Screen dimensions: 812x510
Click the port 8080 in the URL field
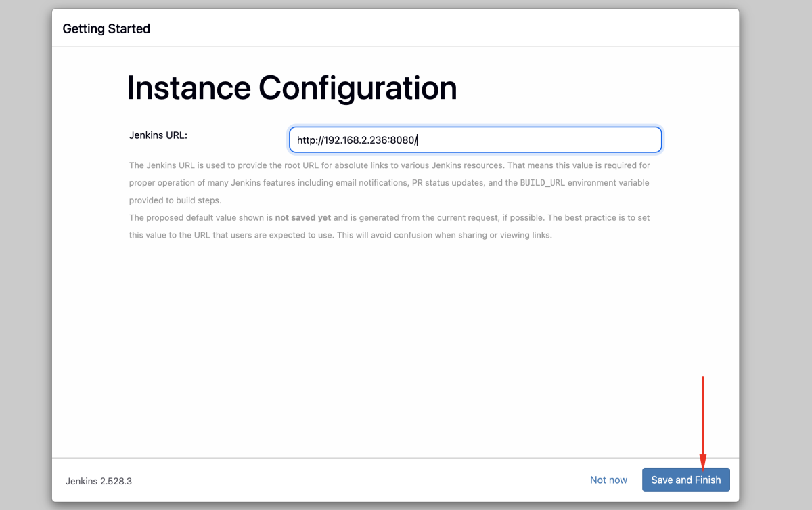click(x=402, y=140)
